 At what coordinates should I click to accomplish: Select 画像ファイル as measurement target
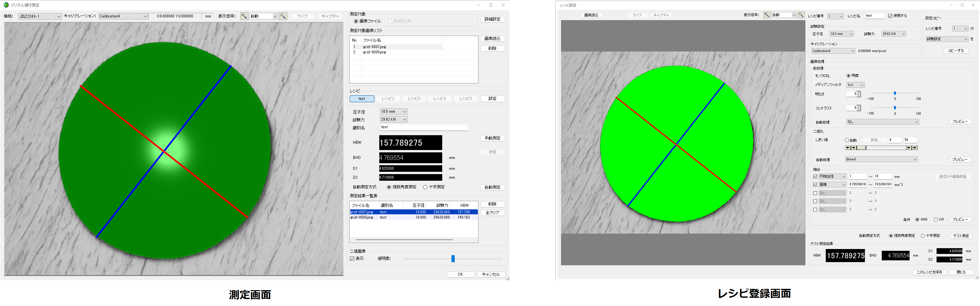point(356,21)
